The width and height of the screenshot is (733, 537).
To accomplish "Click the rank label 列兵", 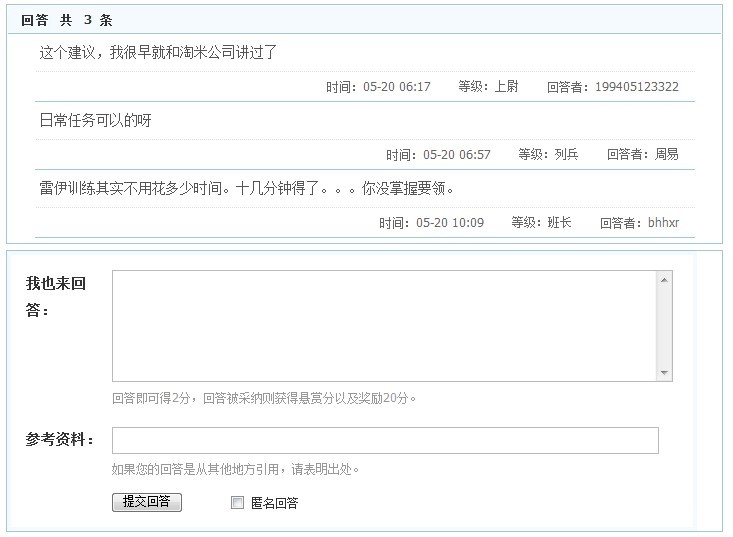I will pos(566,154).
